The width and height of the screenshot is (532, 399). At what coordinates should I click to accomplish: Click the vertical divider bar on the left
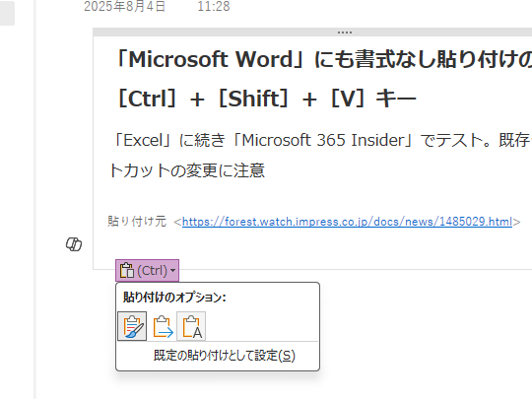(x=34, y=199)
